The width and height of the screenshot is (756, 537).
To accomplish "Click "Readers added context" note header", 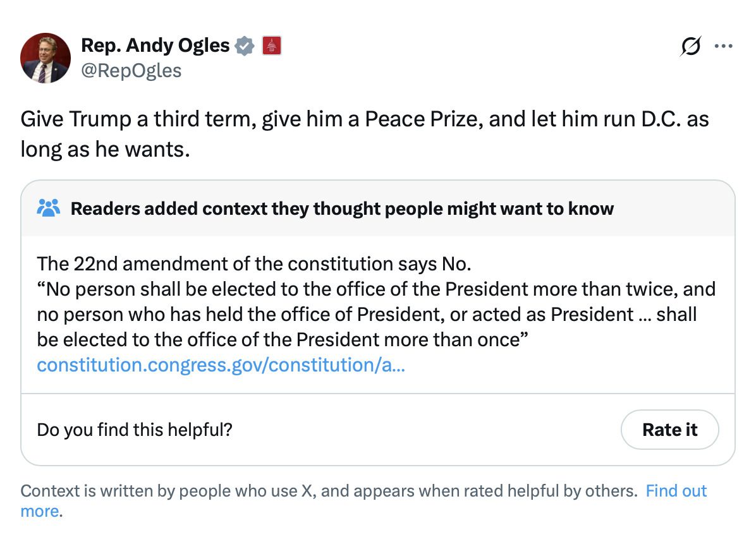I will pyautogui.click(x=341, y=208).
